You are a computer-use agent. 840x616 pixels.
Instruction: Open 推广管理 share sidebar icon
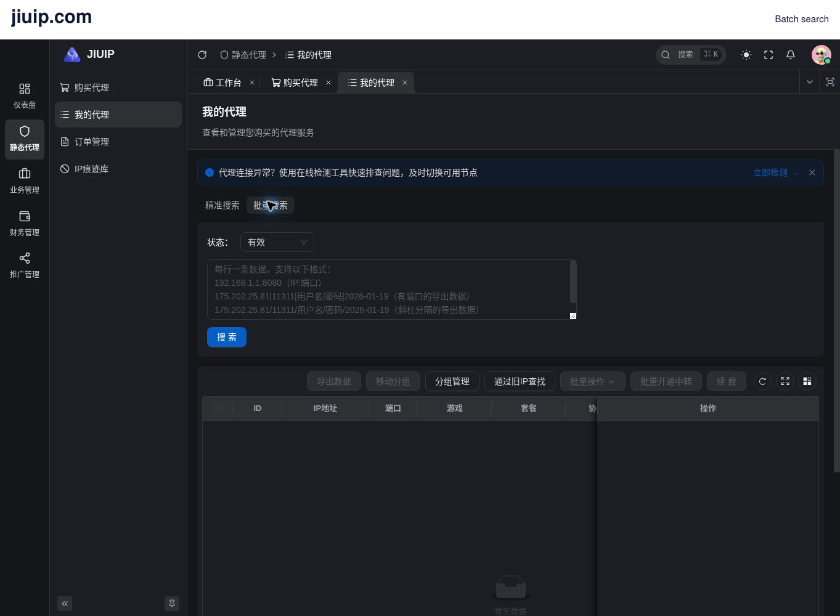[x=25, y=265]
